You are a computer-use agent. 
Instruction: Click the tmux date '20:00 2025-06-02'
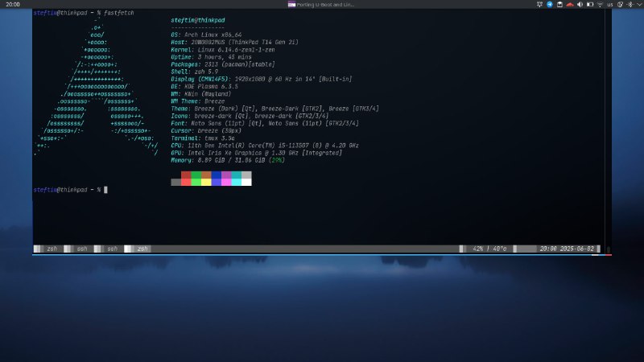click(x=567, y=249)
